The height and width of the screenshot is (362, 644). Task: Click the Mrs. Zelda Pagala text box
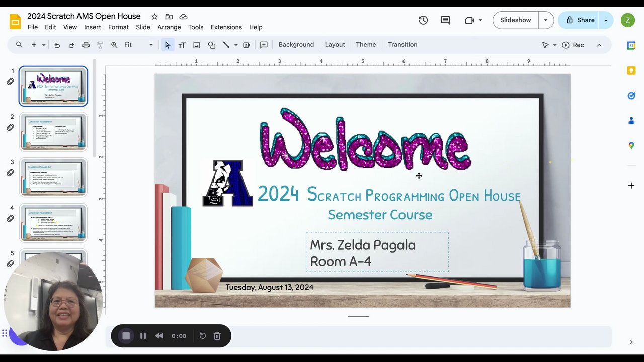(x=377, y=252)
